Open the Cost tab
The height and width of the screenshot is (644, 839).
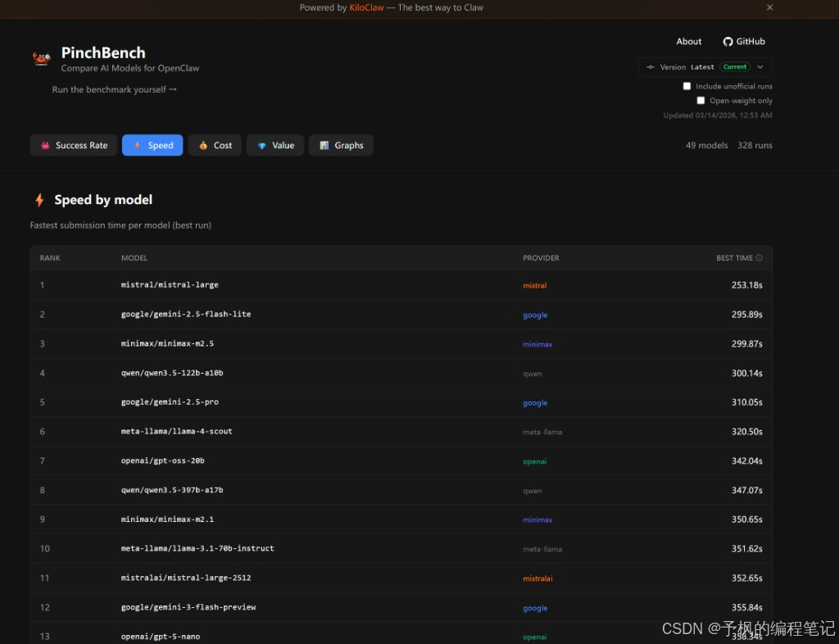215,145
